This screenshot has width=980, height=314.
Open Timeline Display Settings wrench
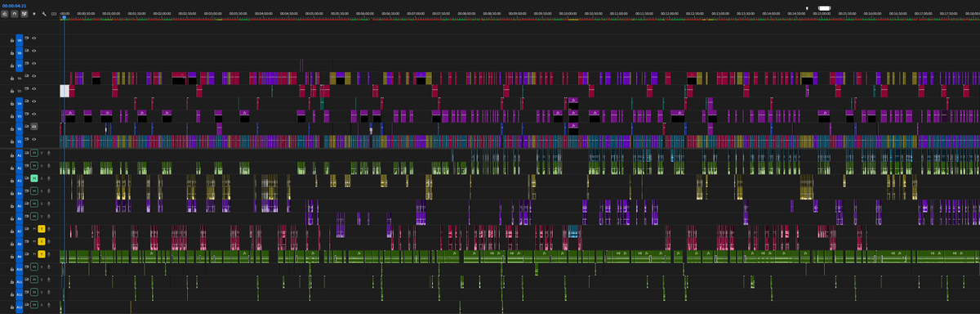point(43,14)
